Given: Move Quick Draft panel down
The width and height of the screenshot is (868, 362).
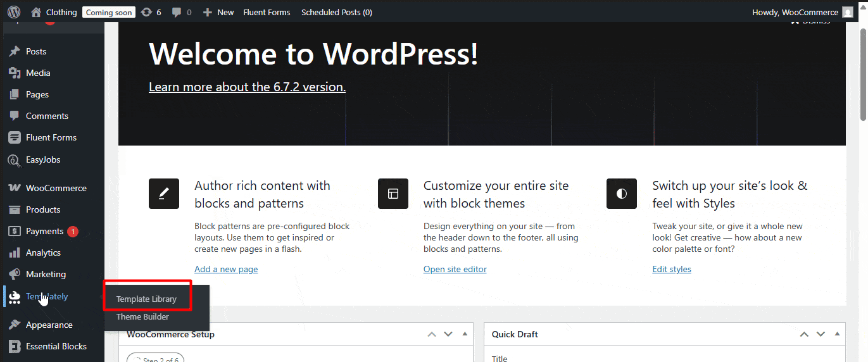Looking at the screenshot, I should point(821,334).
